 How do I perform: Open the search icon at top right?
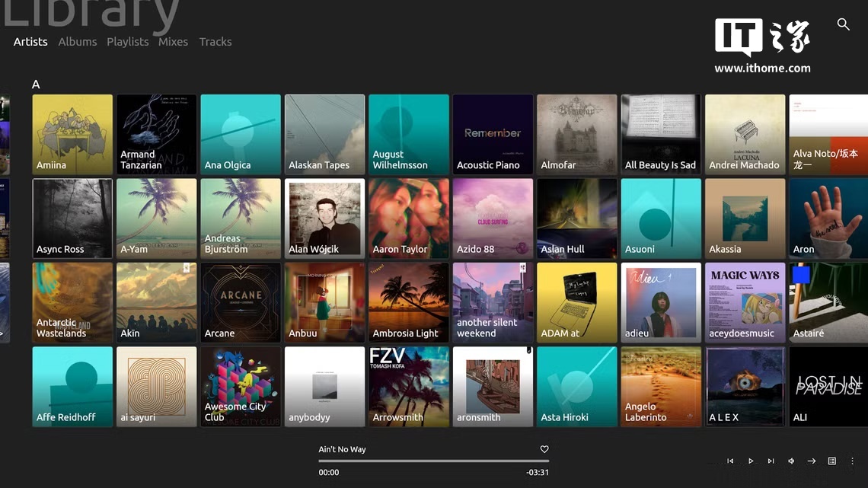click(843, 24)
